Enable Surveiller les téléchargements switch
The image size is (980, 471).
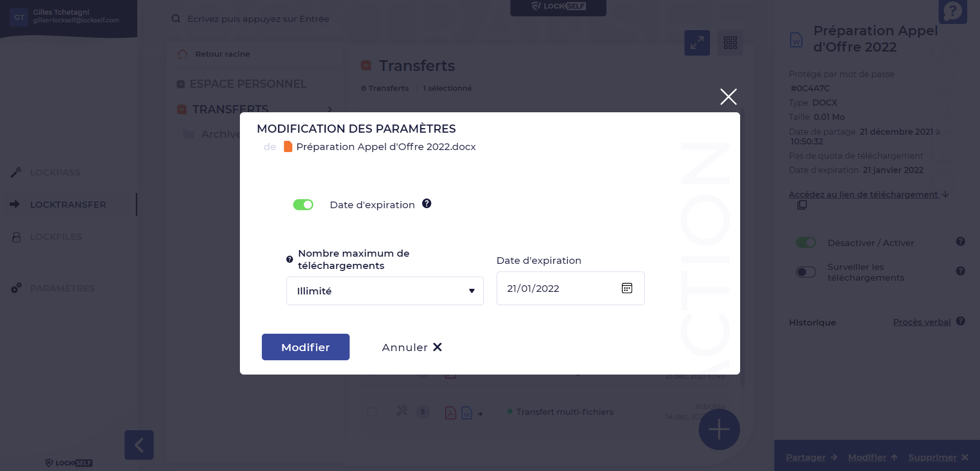tap(806, 272)
